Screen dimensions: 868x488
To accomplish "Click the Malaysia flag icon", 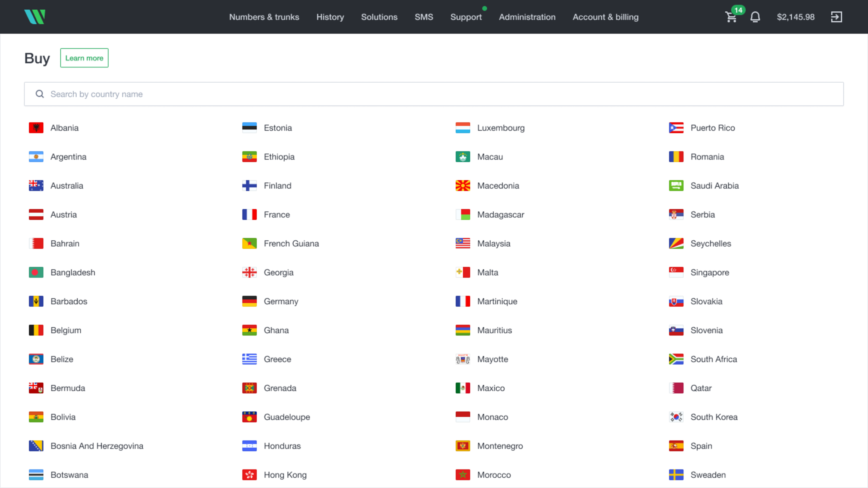I will 463,243.
